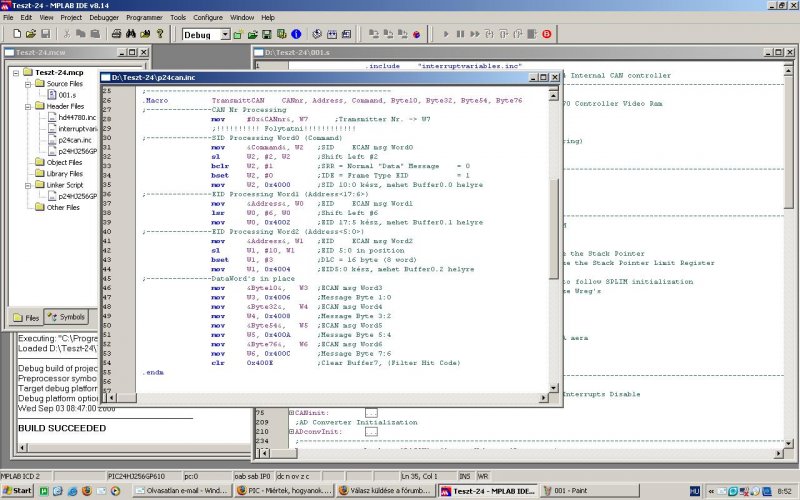
Task: Click the Step Over icon
Action: click(x=504, y=34)
